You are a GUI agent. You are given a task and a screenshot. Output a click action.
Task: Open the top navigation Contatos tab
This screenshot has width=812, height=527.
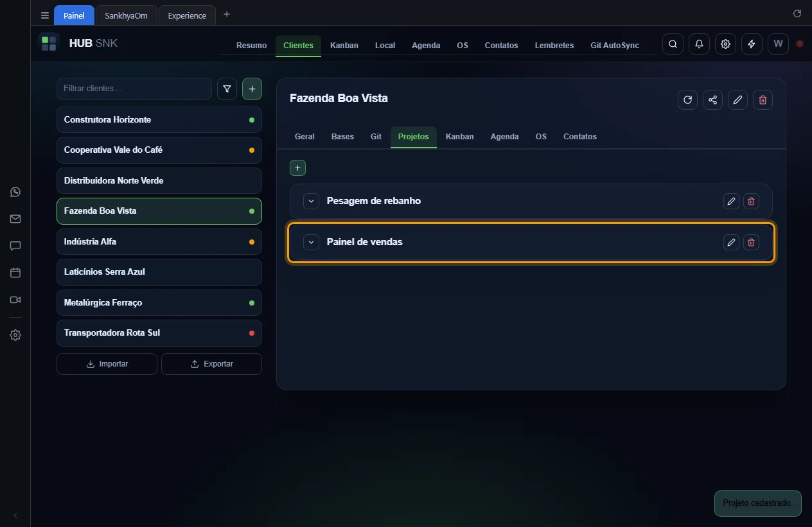pyautogui.click(x=501, y=46)
